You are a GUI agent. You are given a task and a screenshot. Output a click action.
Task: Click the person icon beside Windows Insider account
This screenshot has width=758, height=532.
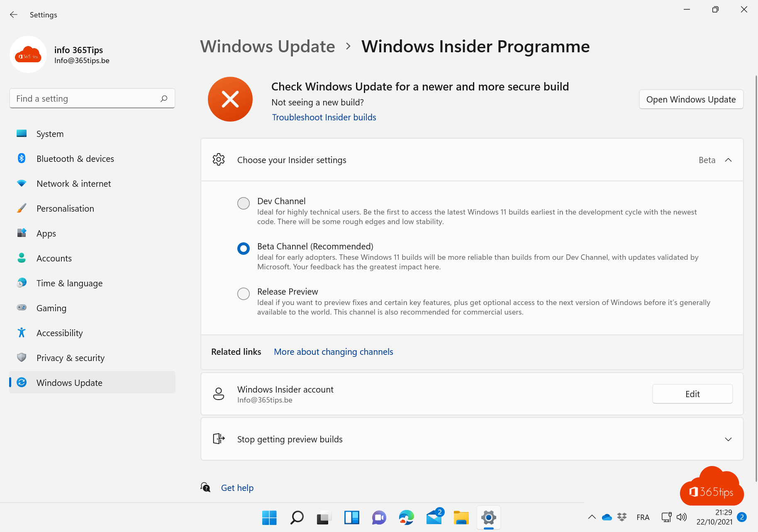click(x=219, y=394)
